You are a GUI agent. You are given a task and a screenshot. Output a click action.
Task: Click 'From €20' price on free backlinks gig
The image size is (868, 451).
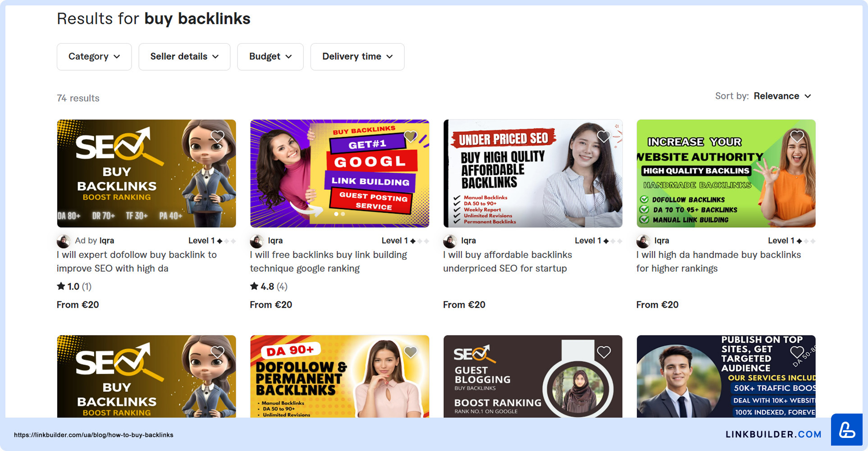click(x=271, y=305)
